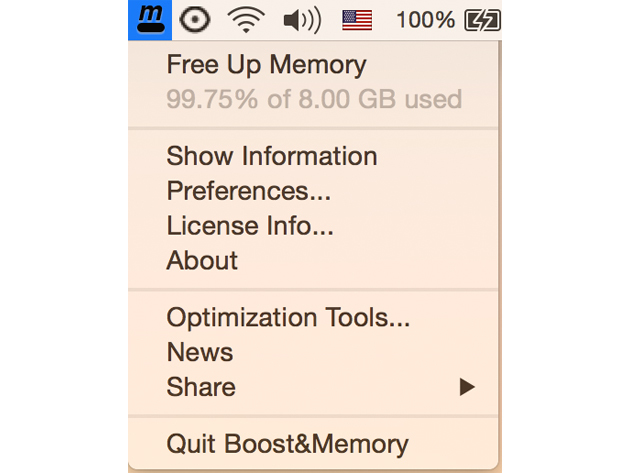Open the circular target status icon
The height and width of the screenshot is (473, 630).
(x=195, y=20)
